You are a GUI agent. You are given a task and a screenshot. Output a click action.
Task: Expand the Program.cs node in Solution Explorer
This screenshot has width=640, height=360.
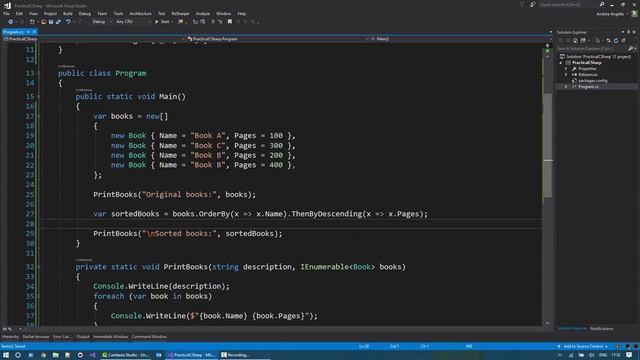[566, 87]
